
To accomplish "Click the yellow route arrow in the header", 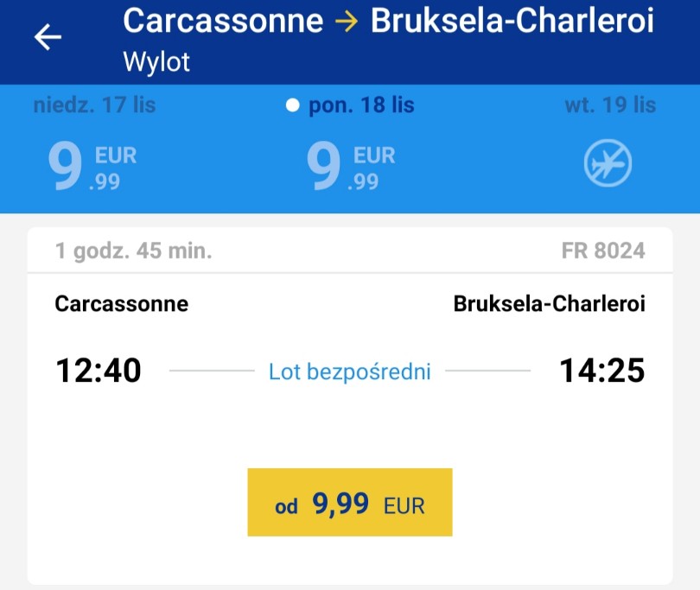I will click(x=347, y=22).
